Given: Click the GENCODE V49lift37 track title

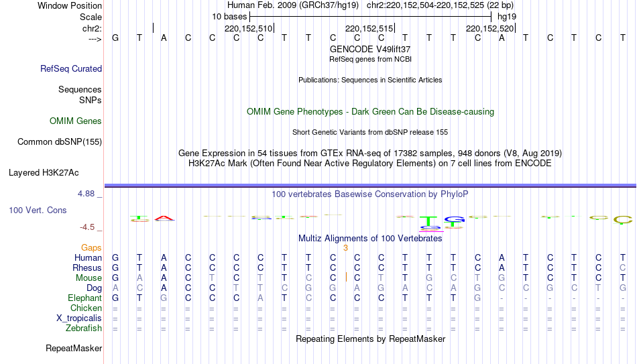Looking at the screenshot, I should [x=370, y=49].
